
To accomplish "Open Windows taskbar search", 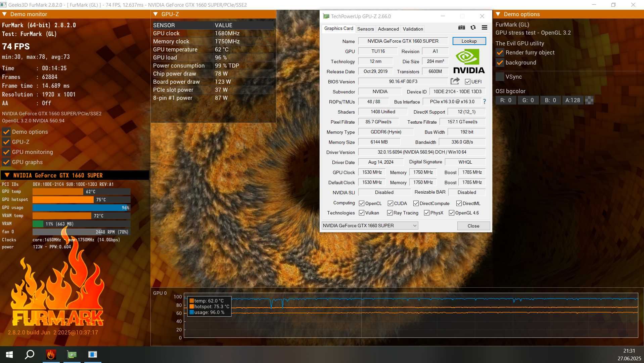I will click(30, 355).
